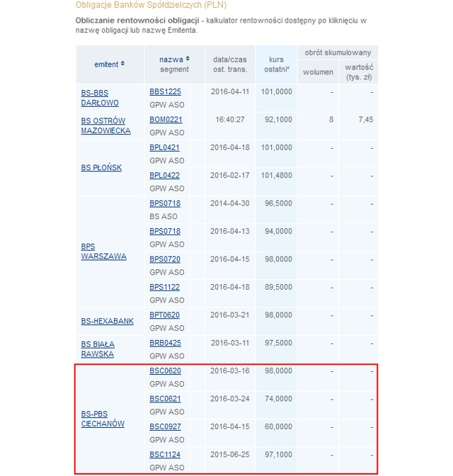Click price 89,5000 for BPS1122
453x476 pixels.
coord(278,287)
